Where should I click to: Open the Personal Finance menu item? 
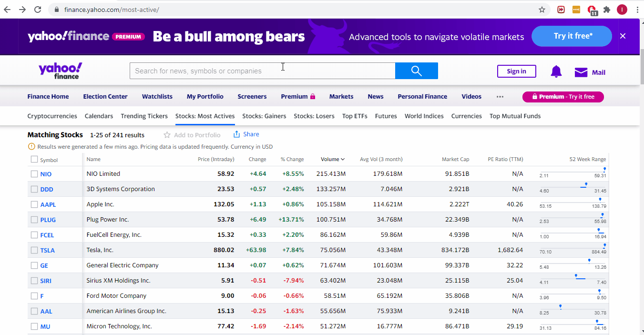coord(422,97)
